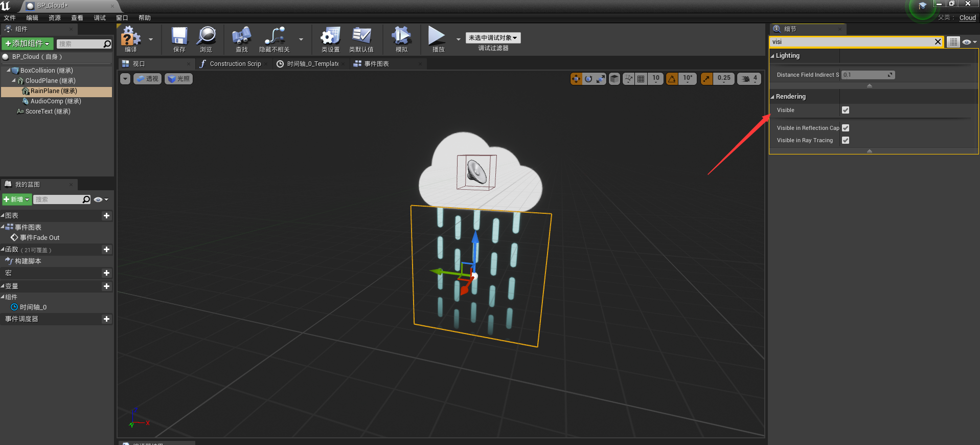Uncheck the Visible checkbox under Rendering
The image size is (980, 445).
click(846, 110)
